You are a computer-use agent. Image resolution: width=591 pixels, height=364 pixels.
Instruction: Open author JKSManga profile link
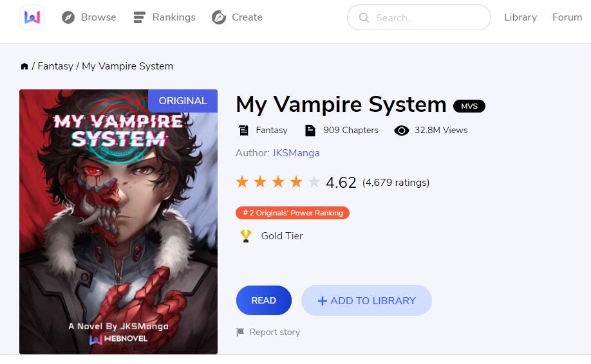point(296,153)
